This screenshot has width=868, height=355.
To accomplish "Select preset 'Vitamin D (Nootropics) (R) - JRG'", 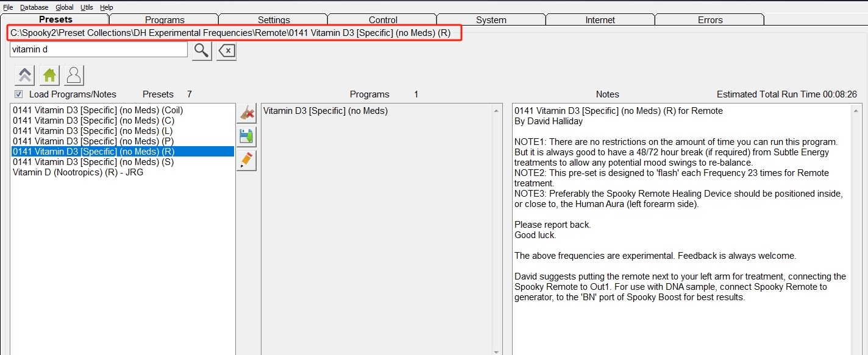I will [123, 172].
